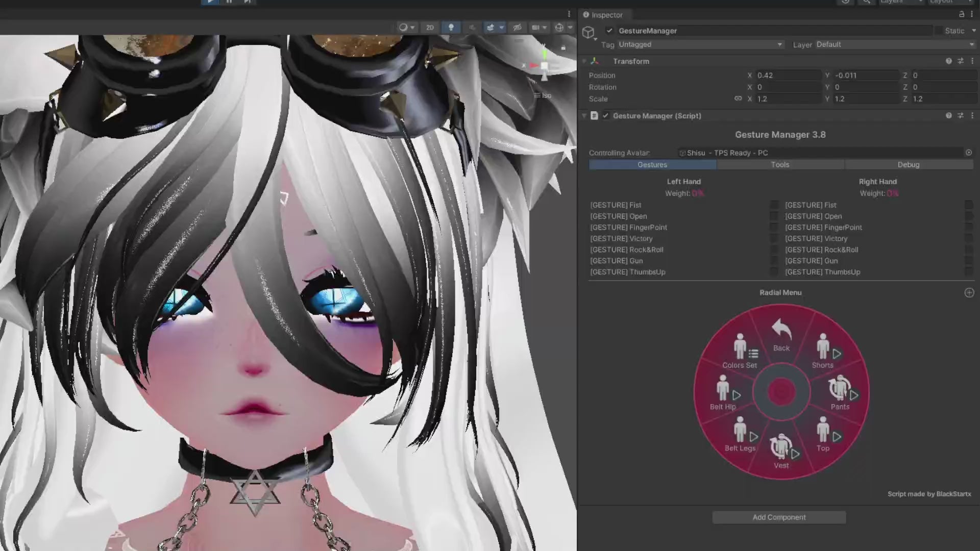The image size is (980, 551).
Task: Click the Add Component button
Action: click(779, 517)
